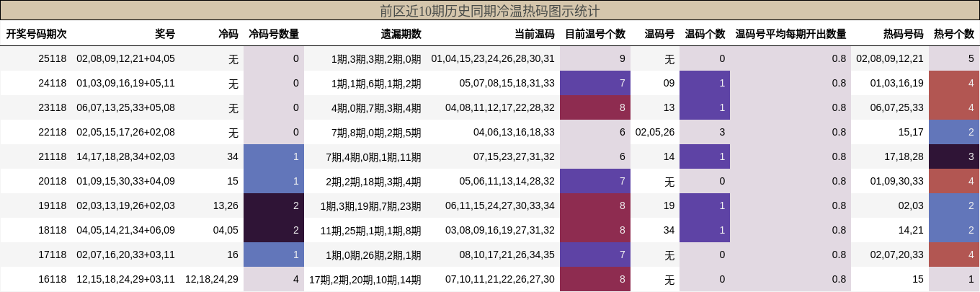The image size is (980, 292).
Task: Click cold code cell 13,26
Action: (x=226, y=205)
